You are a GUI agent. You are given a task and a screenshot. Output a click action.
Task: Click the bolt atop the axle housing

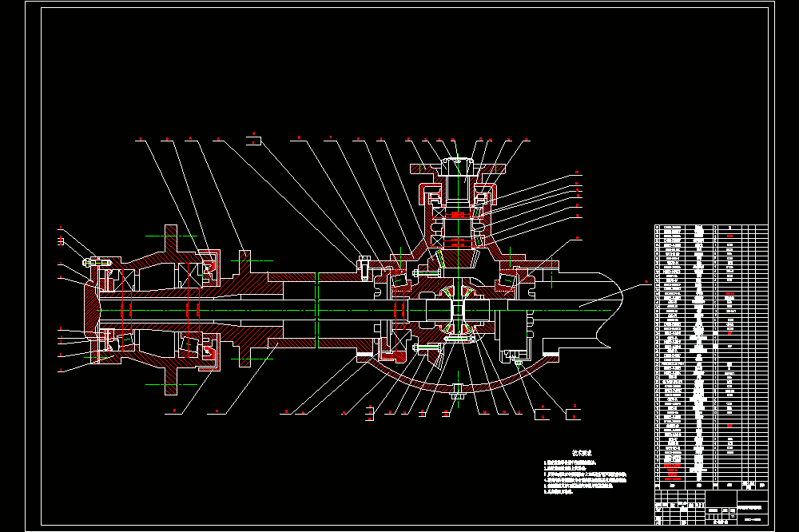point(364,268)
